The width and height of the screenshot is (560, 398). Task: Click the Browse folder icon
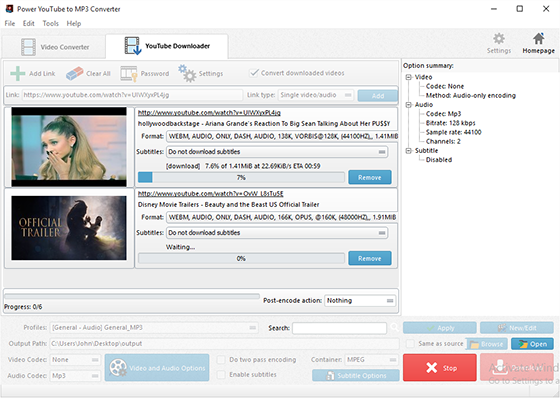(x=474, y=344)
